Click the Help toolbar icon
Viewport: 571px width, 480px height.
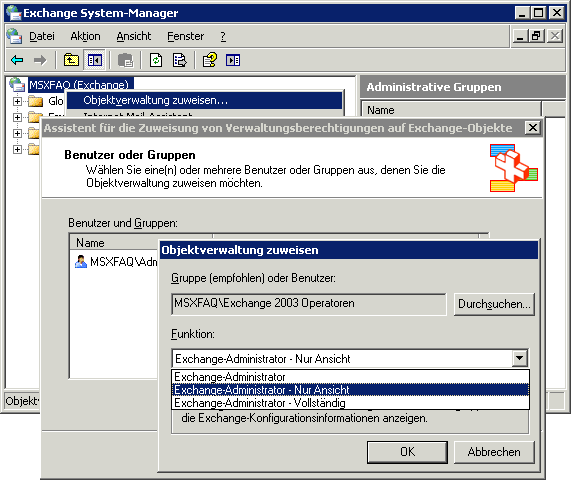[210, 60]
